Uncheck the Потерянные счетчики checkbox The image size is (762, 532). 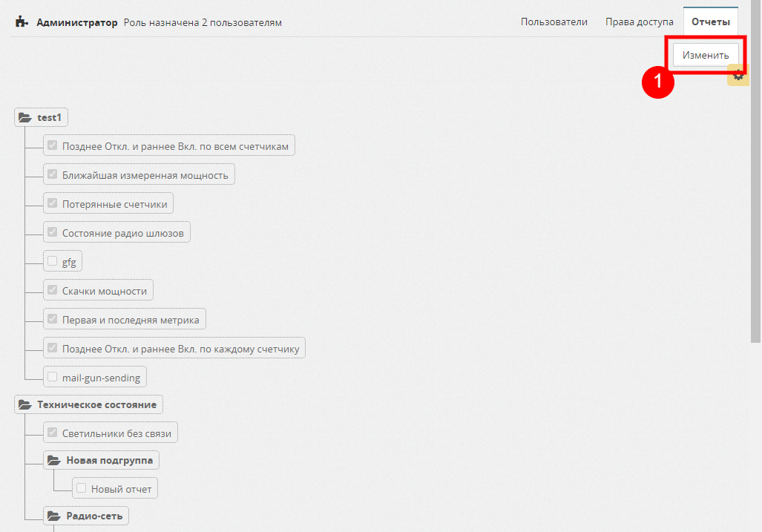click(53, 203)
